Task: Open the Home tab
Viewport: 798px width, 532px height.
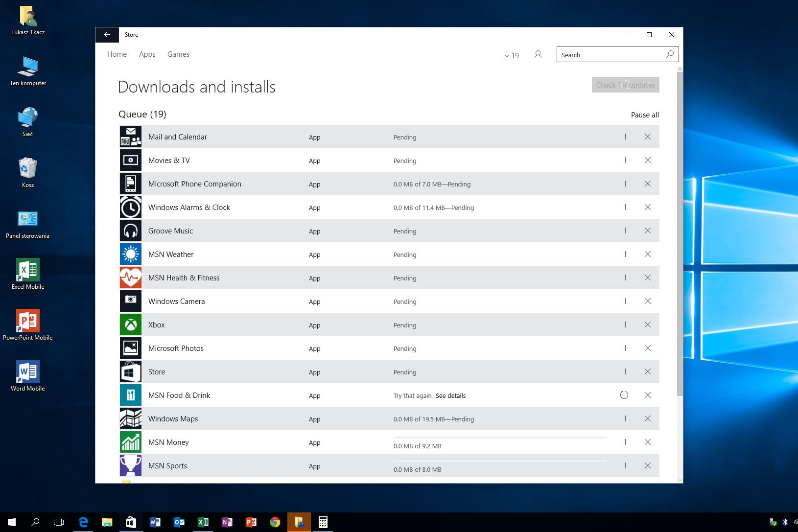Action: (x=117, y=54)
